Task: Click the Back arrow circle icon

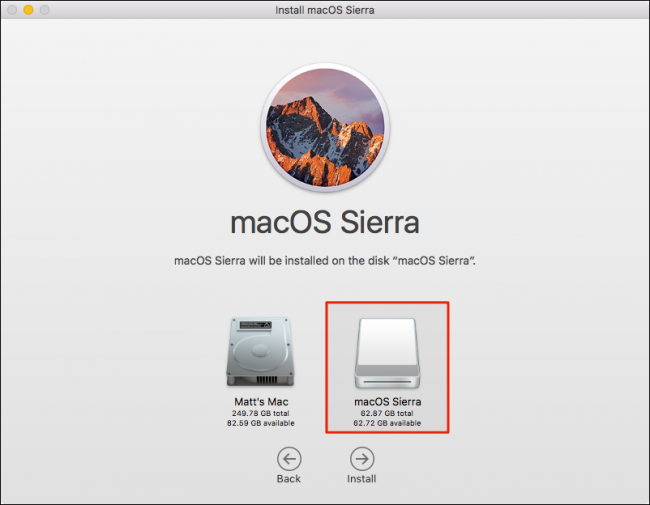Action: 289,459
